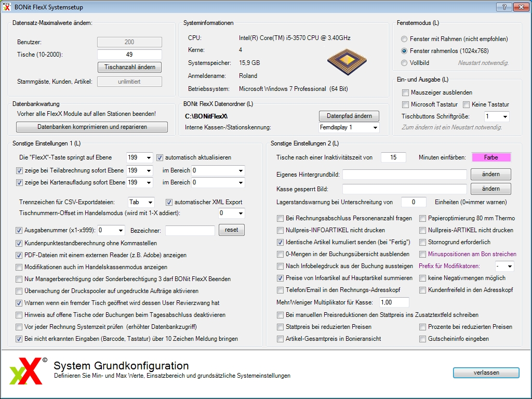Click the BONit FlexX title bar icon
The height and width of the screenshot is (399, 532).
tap(7, 7)
